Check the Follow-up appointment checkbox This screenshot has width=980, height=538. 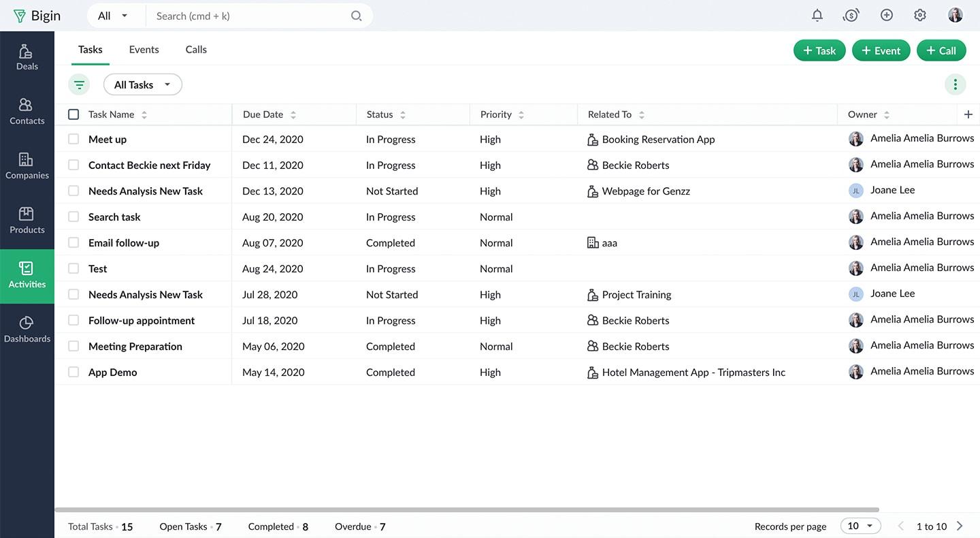(73, 320)
